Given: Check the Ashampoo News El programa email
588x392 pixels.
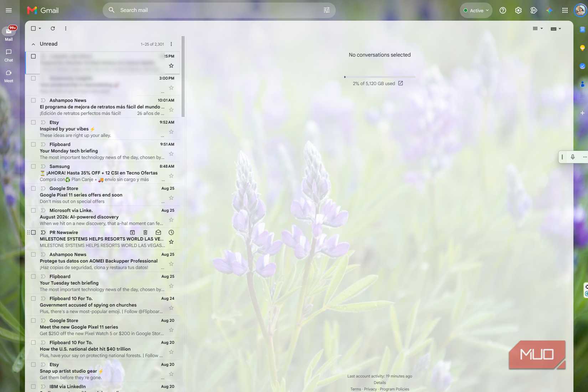Looking at the screenshot, I should click(33, 100).
